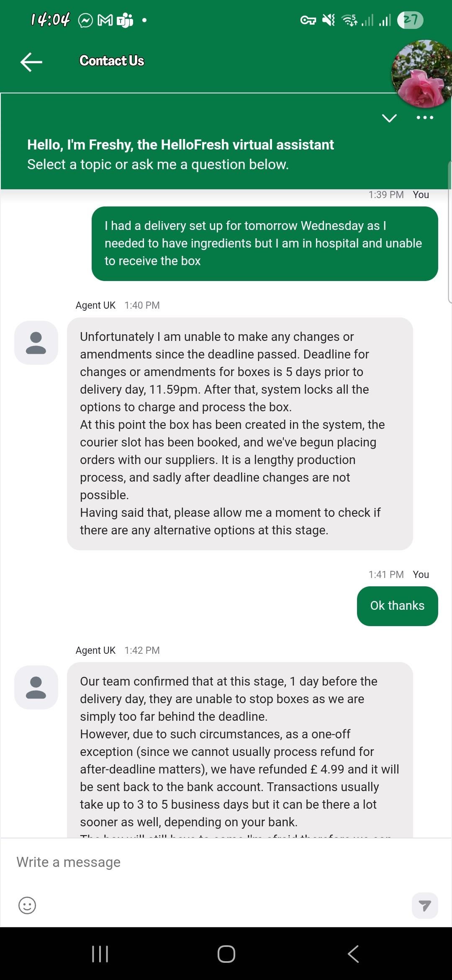
Task: Tap the Freshy virtual assistant banner
Action: click(x=180, y=154)
